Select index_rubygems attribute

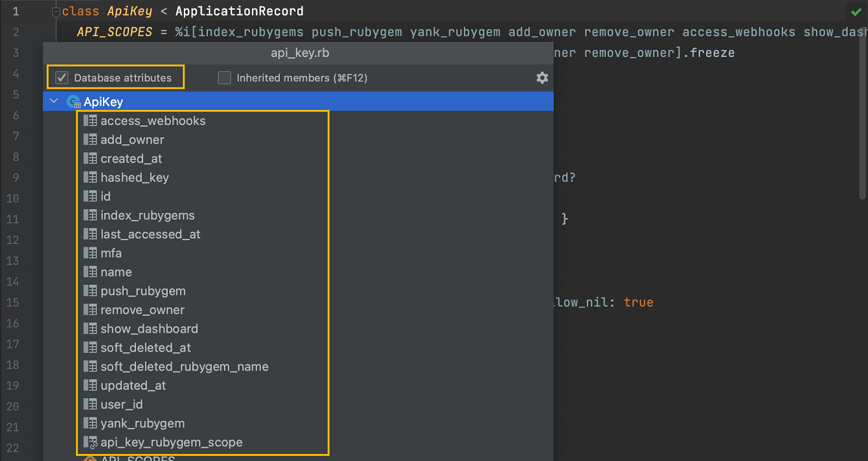click(148, 215)
